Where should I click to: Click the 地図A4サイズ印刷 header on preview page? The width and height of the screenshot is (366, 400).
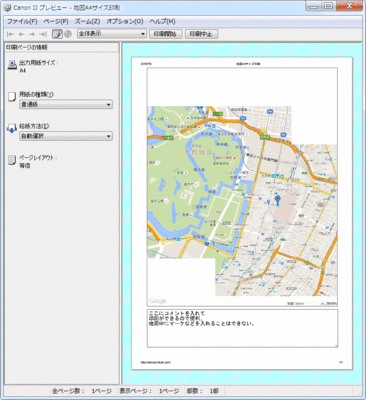coord(248,63)
